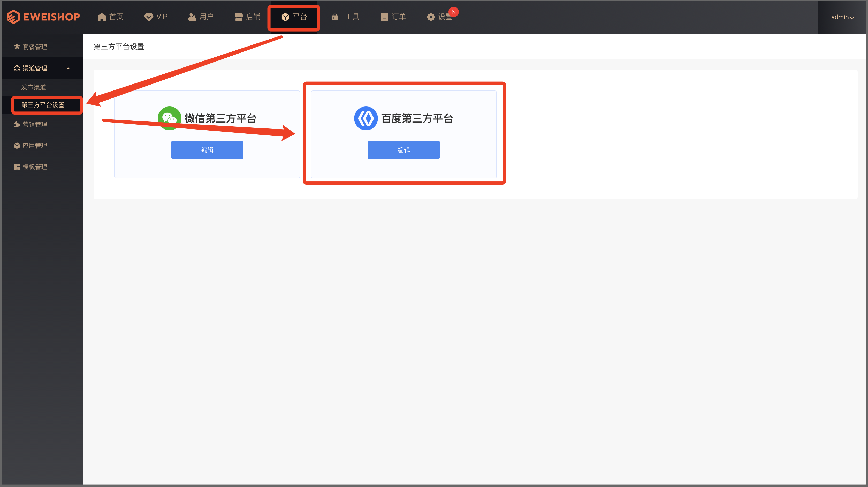Click the blue Baidu smart program logo
Screen dimensions: 868x487
[366, 118]
